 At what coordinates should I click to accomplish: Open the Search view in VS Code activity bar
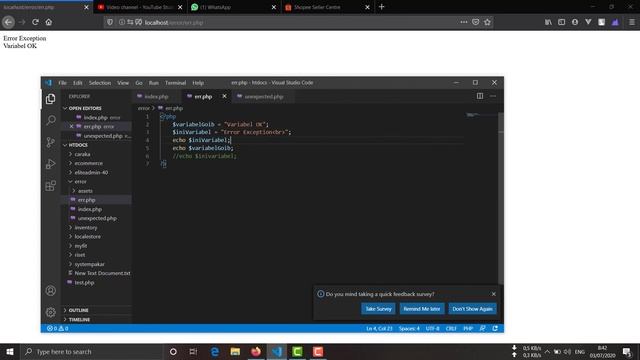point(51,120)
